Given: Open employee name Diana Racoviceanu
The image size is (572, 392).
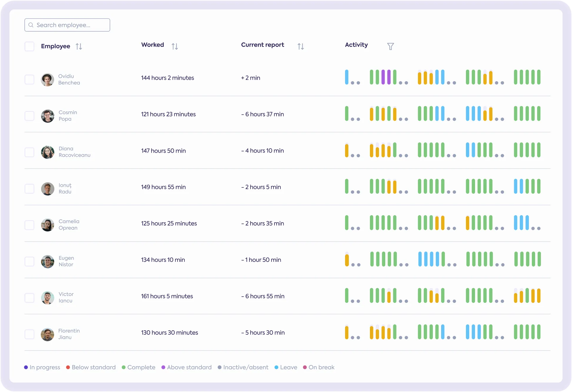Looking at the screenshot, I should [74, 152].
